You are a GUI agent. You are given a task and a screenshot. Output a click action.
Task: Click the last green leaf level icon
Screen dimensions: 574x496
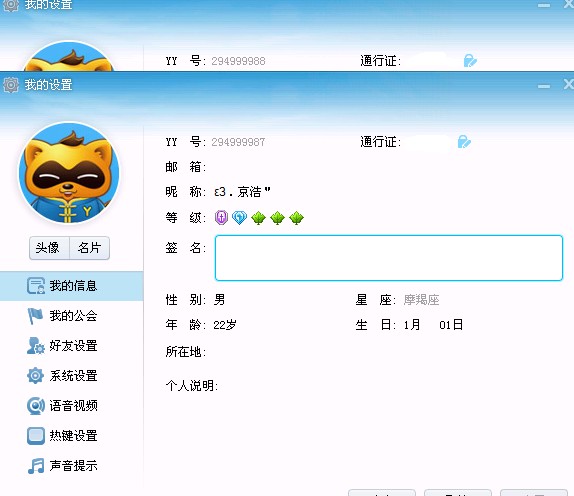click(296, 218)
